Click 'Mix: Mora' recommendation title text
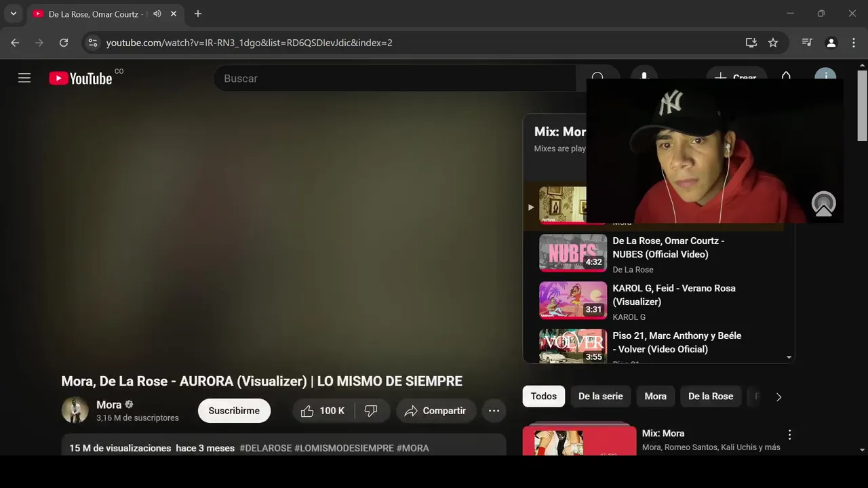Image resolution: width=868 pixels, height=488 pixels. pyautogui.click(x=663, y=433)
